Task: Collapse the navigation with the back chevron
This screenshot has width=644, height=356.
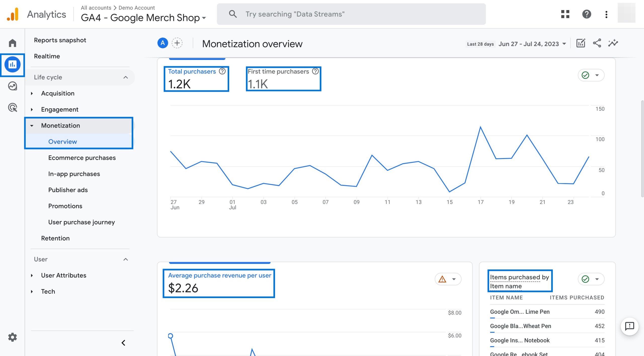Action: point(123,343)
